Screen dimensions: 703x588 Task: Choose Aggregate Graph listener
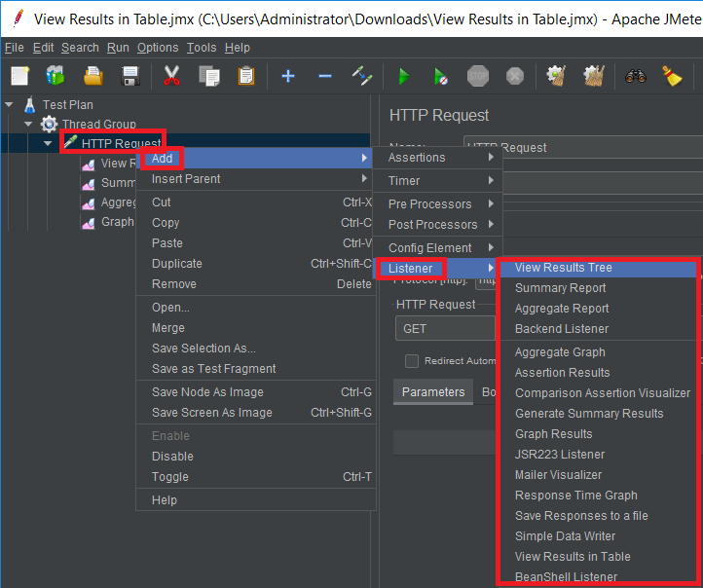pyautogui.click(x=598, y=352)
